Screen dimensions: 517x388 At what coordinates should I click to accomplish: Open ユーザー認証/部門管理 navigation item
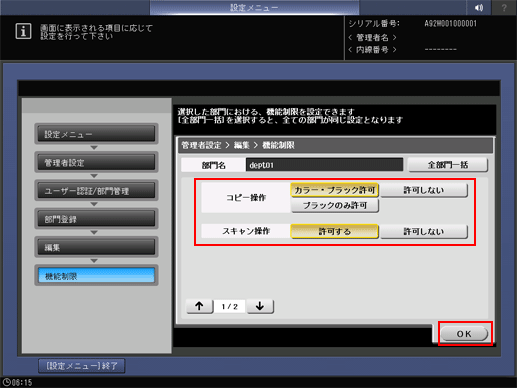click(x=96, y=191)
